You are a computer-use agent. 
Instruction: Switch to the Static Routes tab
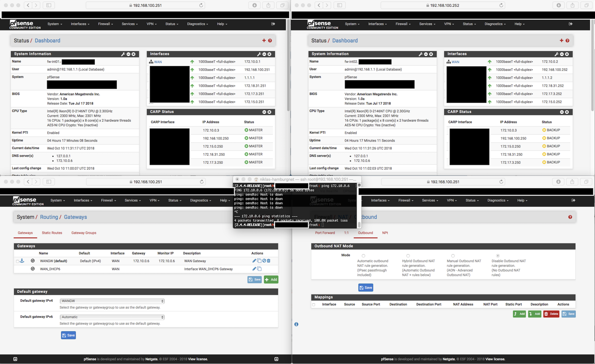(52, 233)
